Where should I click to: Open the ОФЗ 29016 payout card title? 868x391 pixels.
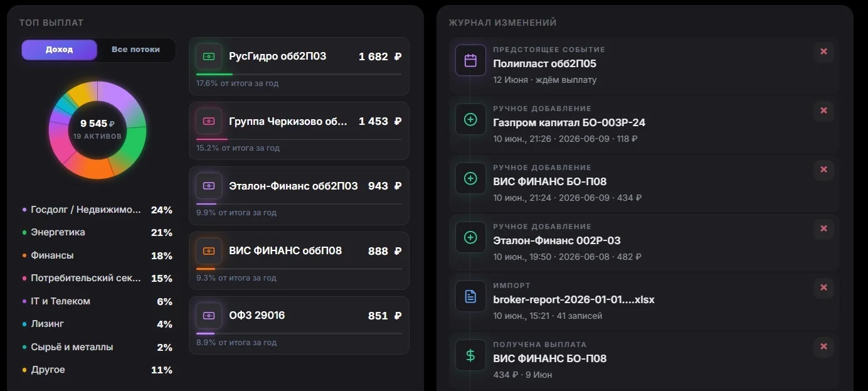(257, 315)
